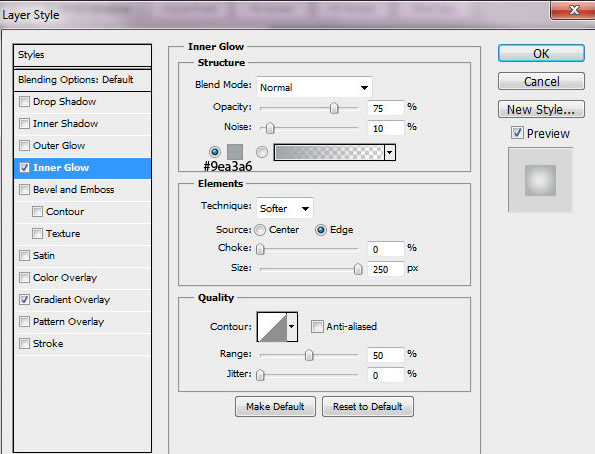This screenshot has width=595, height=454.
Task: Open the Technique Softer dropdown
Action: coord(285,208)
